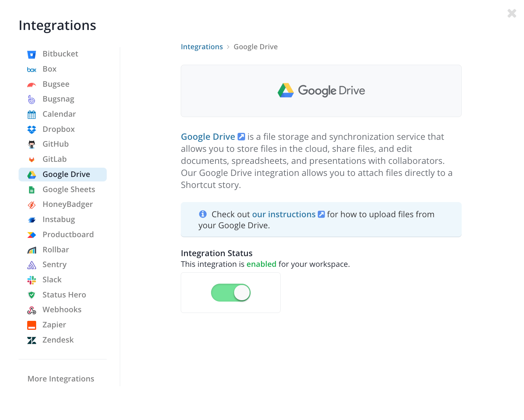
Task: Open the Google Drive hyperlink in description
Action: pyautogui.click(x=208, y=136)
